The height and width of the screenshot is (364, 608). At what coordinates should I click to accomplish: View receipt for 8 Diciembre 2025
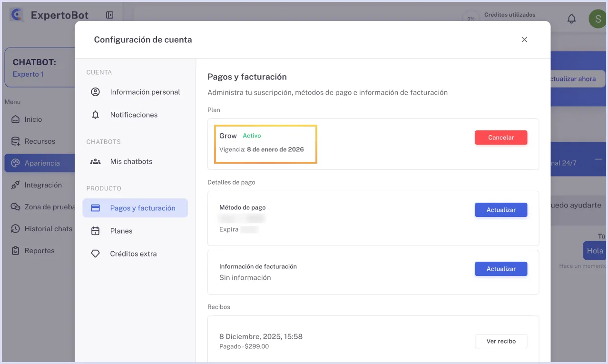pos(501,341)
